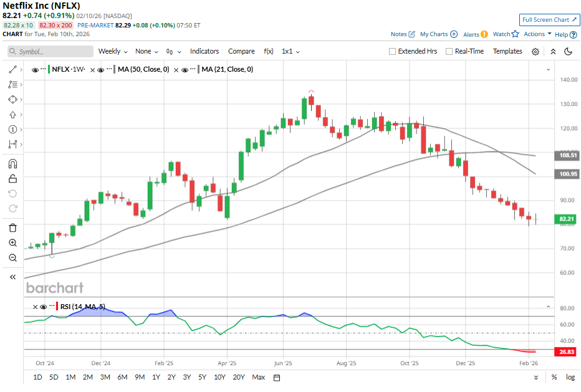Delete drawings with the trash icon

pyautogui.click(x=12, y=228)
